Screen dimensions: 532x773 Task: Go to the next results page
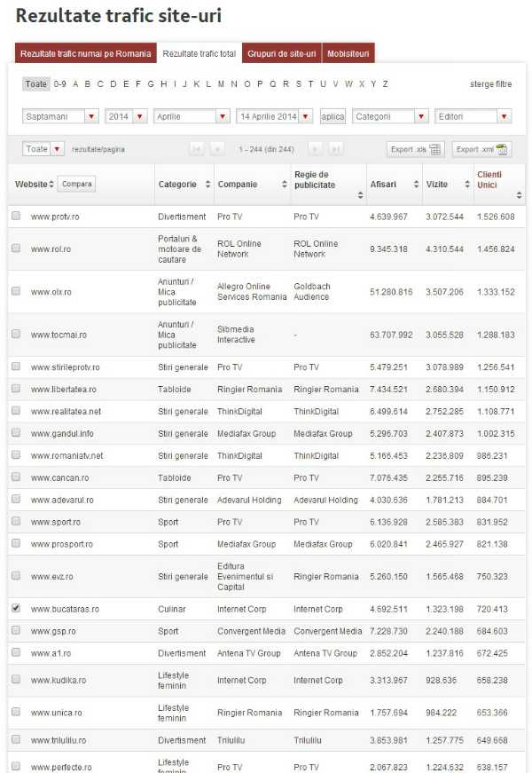click(315, 149)
